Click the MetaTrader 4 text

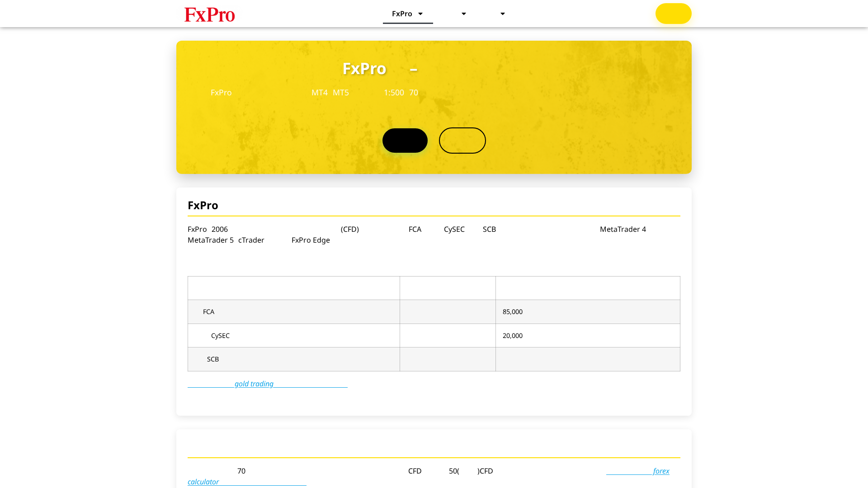(x=623, y=229)
